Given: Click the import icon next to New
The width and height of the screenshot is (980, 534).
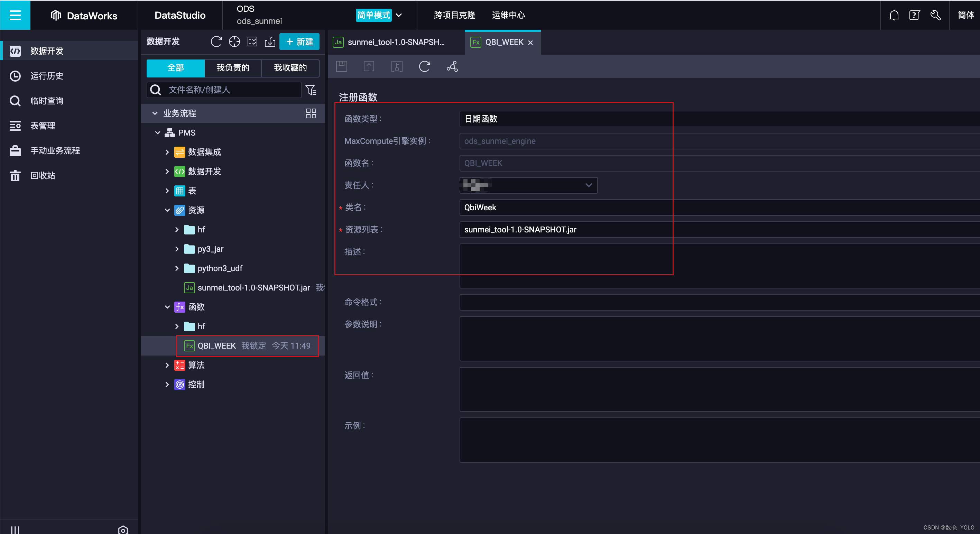Looking at the screenshot, I should coord(270,42).
